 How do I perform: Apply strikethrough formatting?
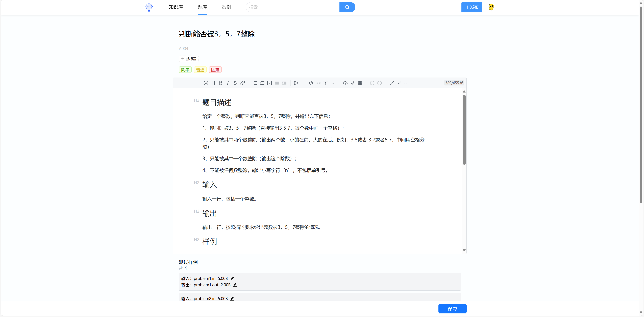pyautogui.click(x=235, y=83)
